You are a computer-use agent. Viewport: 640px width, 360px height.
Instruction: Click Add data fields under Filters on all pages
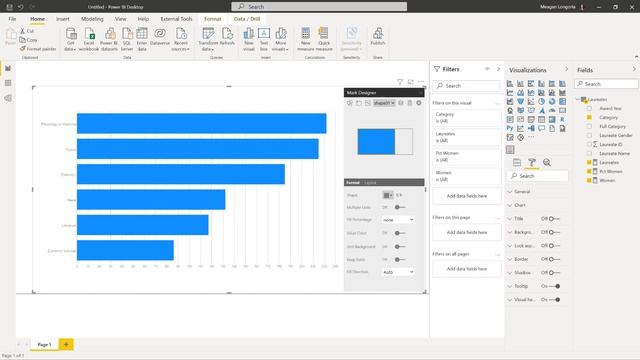click(467, 269)
